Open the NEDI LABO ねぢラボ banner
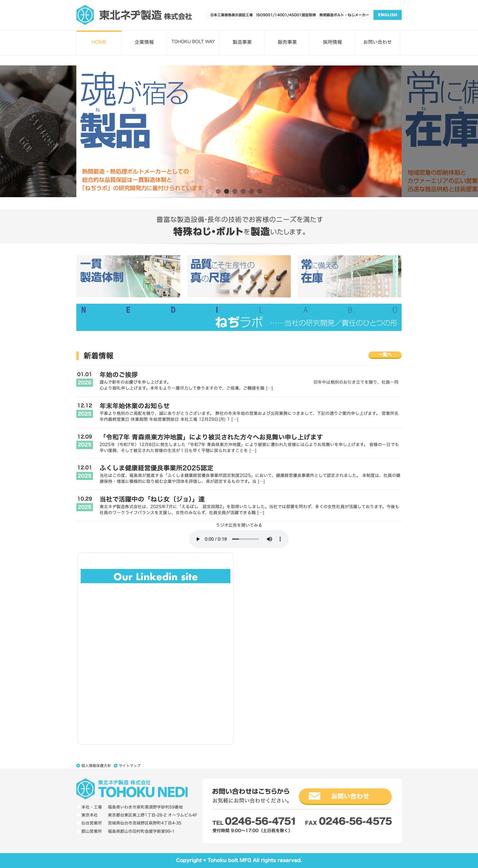478x868 pixels. point(239,317)
